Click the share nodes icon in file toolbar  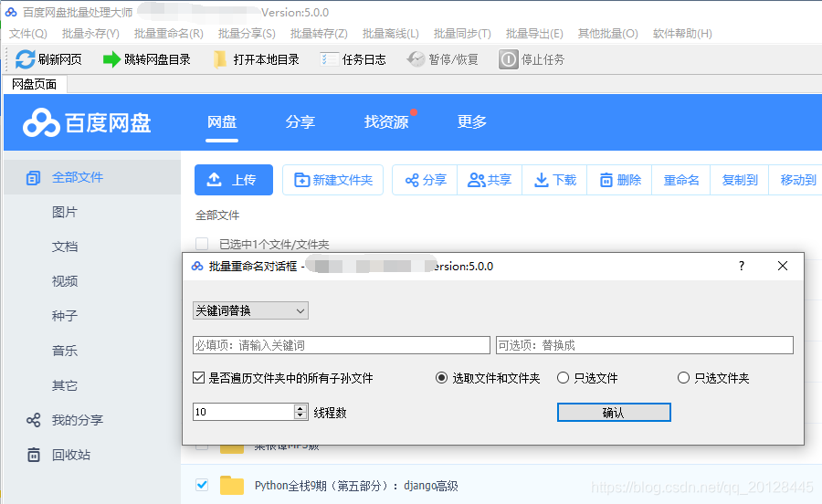coord(412,180)
